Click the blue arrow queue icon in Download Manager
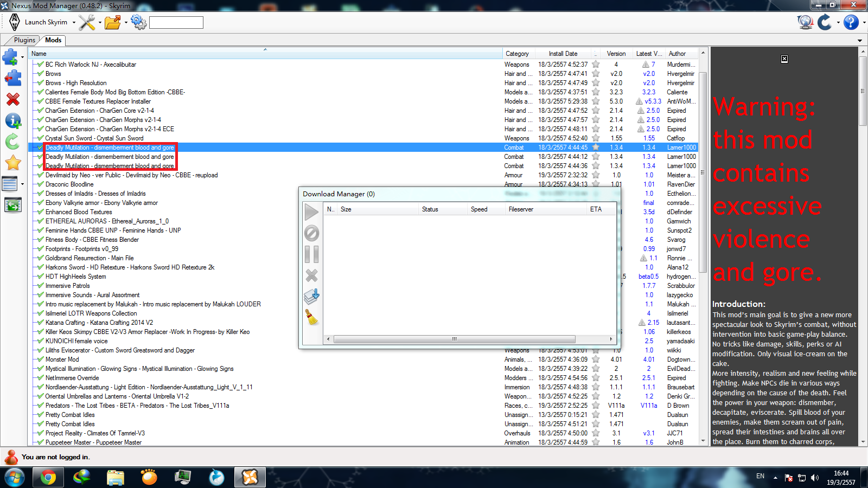 pyautogui.click(x=311, y=296)
